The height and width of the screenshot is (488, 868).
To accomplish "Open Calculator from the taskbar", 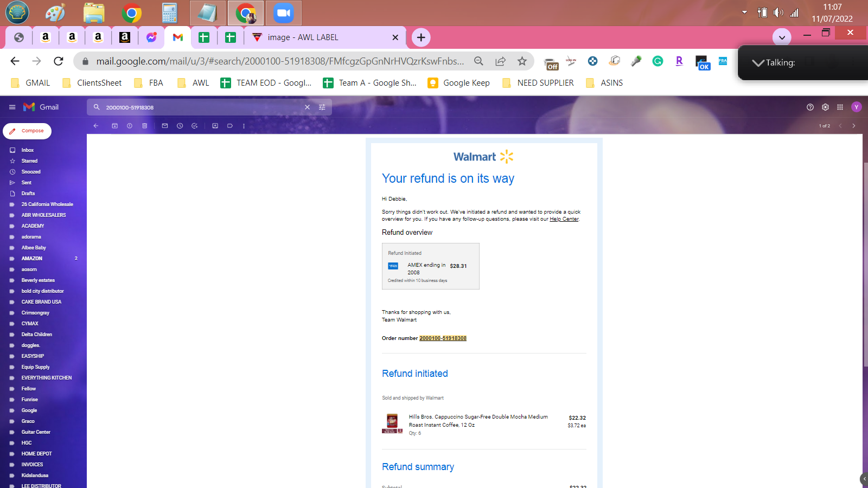I will pyautogui.click(x=169, y=13).
